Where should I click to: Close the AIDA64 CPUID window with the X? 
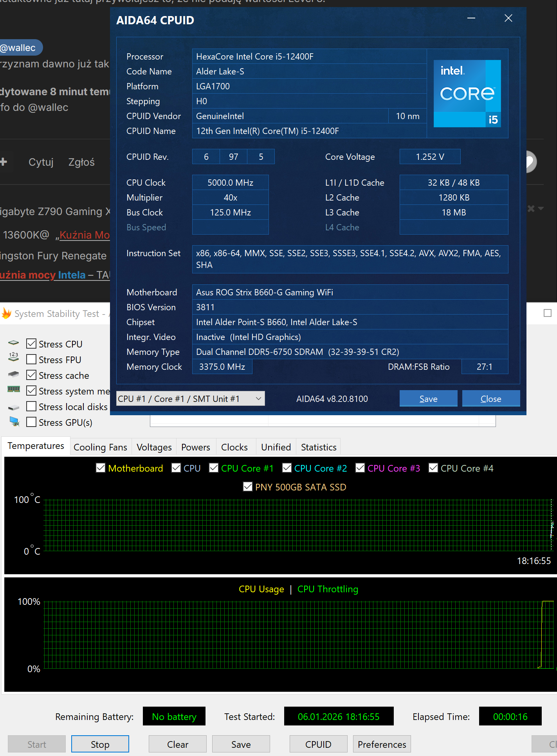[508, 18]
